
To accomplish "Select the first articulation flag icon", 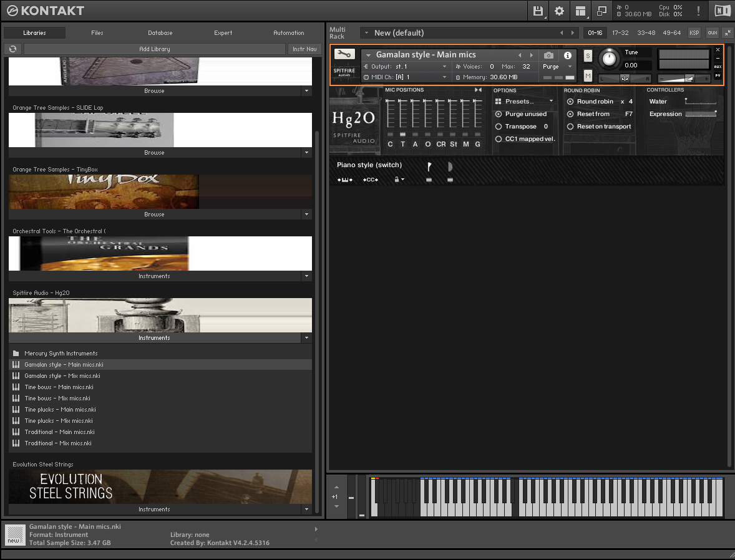I will click(x=429, y=167).
